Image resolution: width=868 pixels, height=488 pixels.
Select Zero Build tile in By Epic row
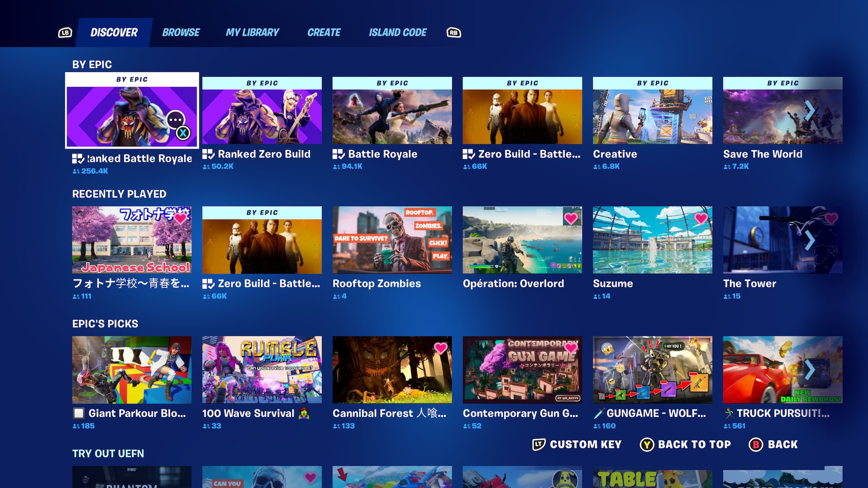(x=523, y=111)
